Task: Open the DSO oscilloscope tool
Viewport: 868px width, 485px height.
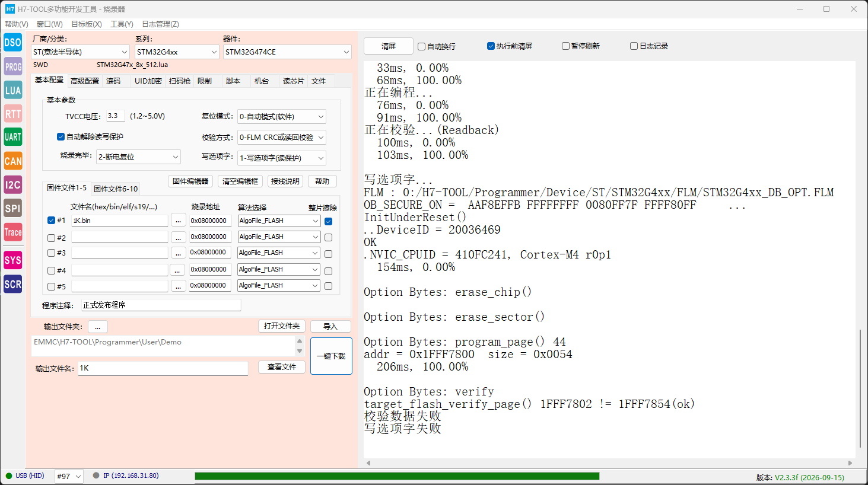Action: point(12,43)
